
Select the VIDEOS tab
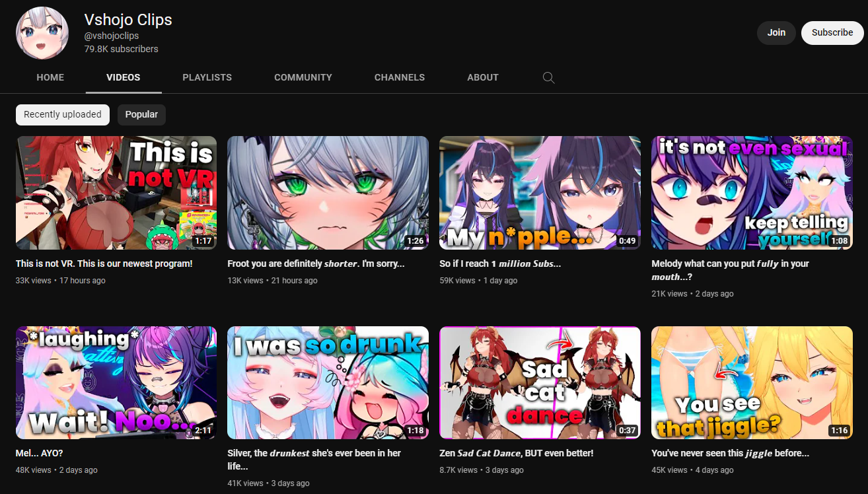(124, 77)
